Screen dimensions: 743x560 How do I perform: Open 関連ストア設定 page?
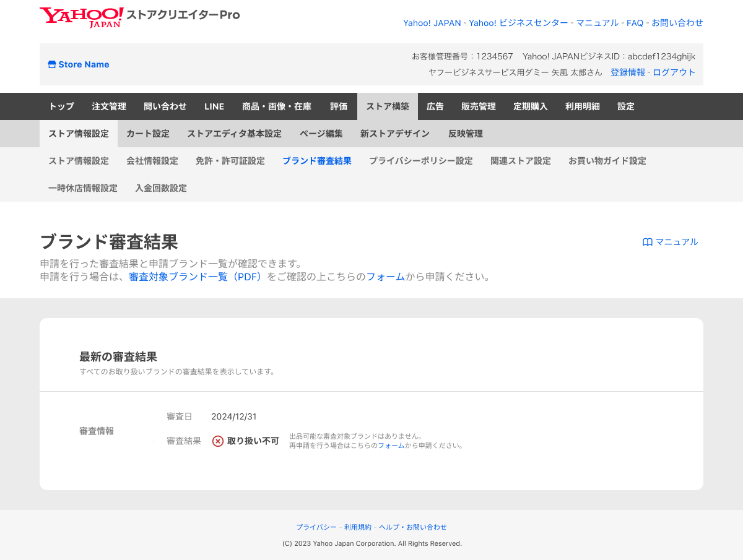pyautogui.click(x=521, y=161)
